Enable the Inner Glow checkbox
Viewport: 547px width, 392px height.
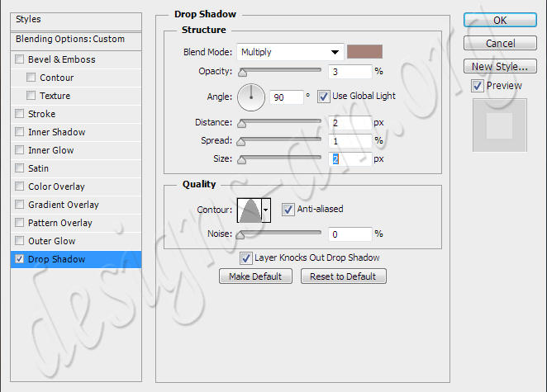coord(20,150)
